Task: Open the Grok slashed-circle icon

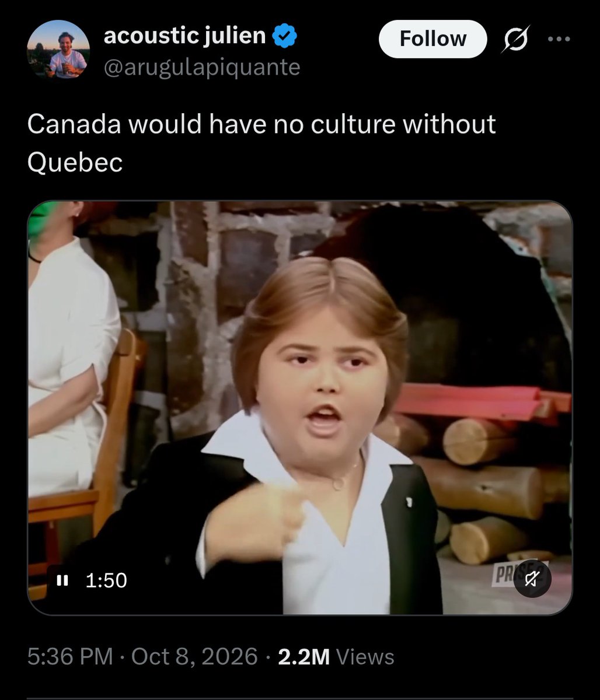Action: (x=515, y=40)
